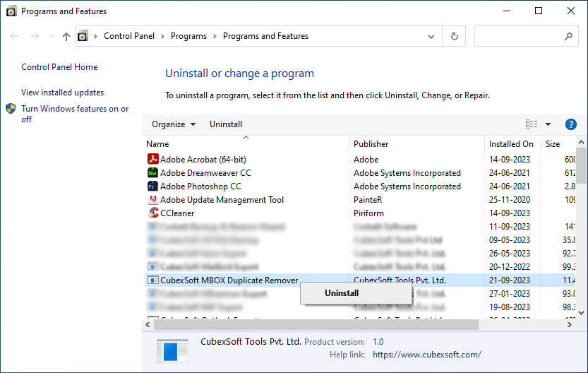Viewport: 588px width, 373px height.
Task: Click product version 1.0 value
Action: (x=378, y=342)
